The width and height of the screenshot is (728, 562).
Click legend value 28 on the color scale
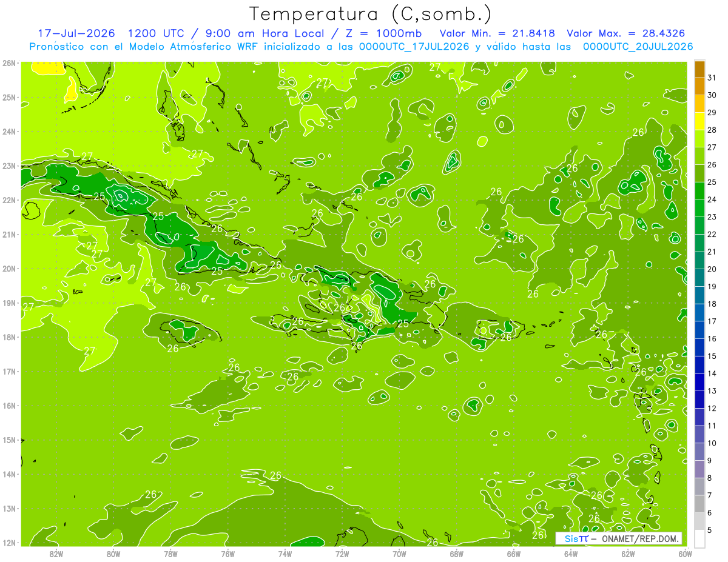(712, 130)
